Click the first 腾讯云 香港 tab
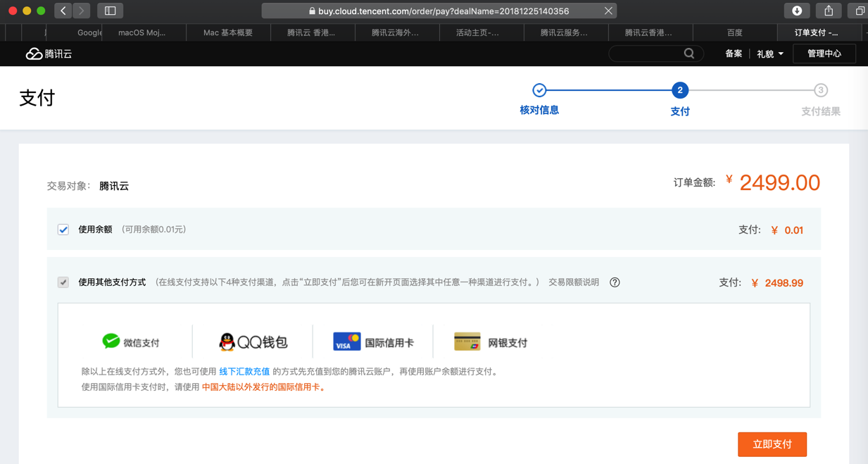Image resolution: width=868 pixels, height=464 pixels. (312, 32)
